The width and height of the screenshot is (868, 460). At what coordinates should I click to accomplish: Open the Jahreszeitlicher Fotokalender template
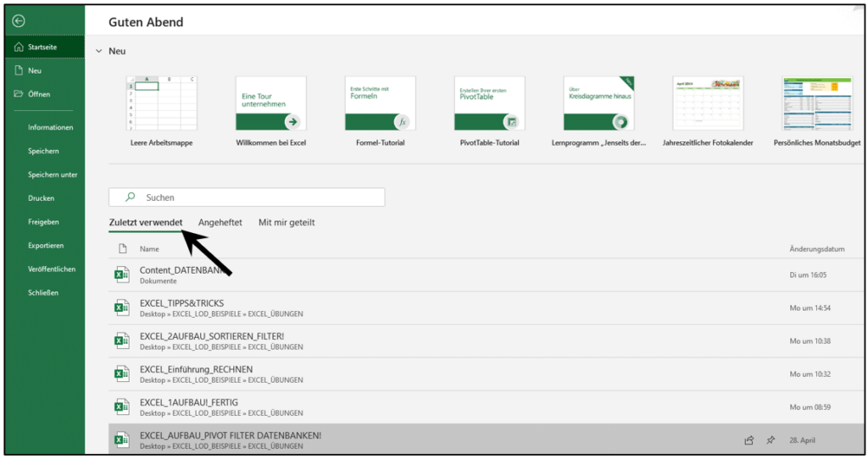click(708, 111)
